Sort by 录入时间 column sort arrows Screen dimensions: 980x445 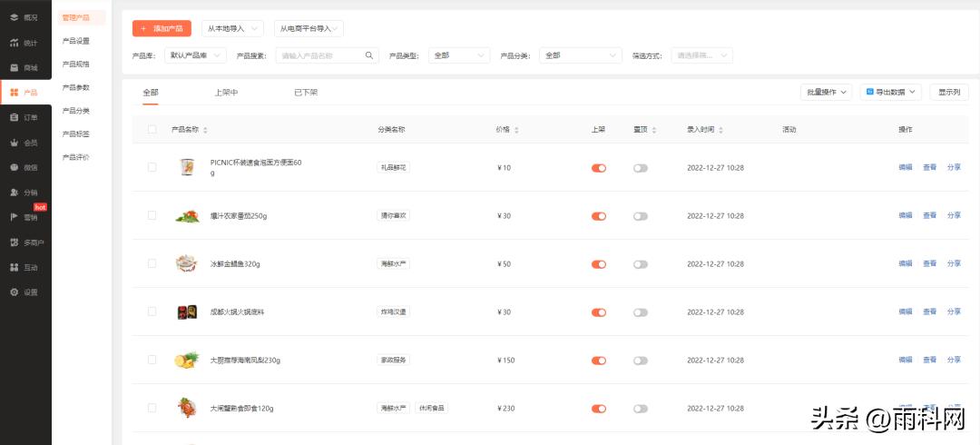(x=720, y=130)
